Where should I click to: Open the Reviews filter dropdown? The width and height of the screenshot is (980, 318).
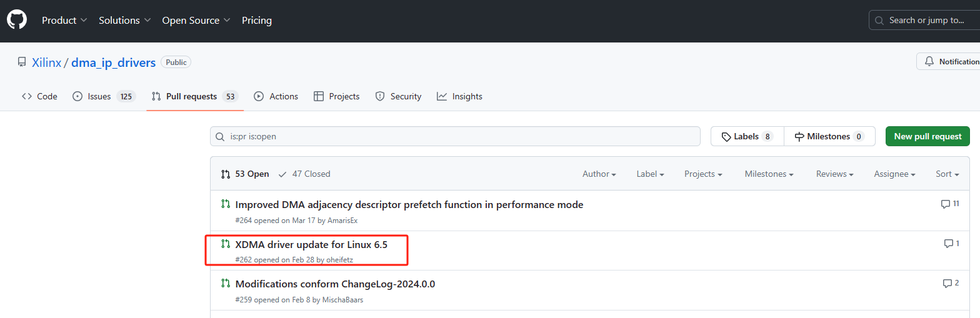835,174
